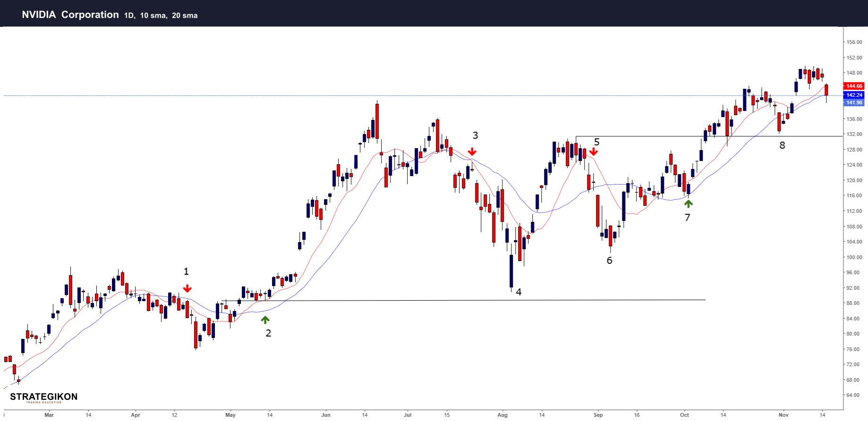Screen dimensions: 868x421
Task: Click the 68.00 price axis label
Action: tap(853, 380)
